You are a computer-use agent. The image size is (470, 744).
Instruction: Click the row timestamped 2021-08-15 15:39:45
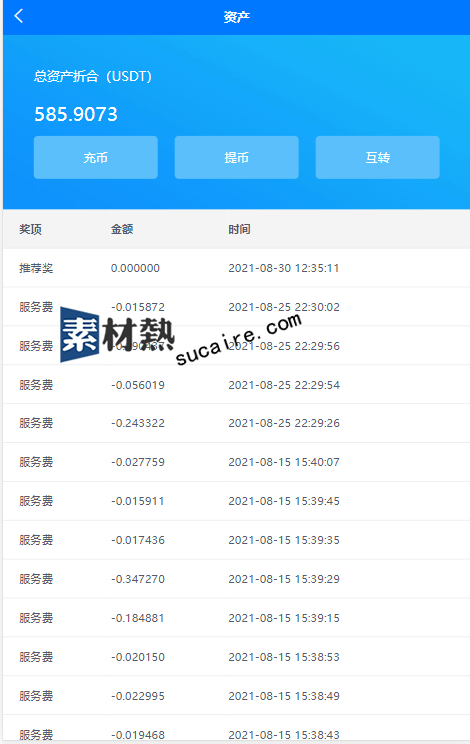coord(236,501)
